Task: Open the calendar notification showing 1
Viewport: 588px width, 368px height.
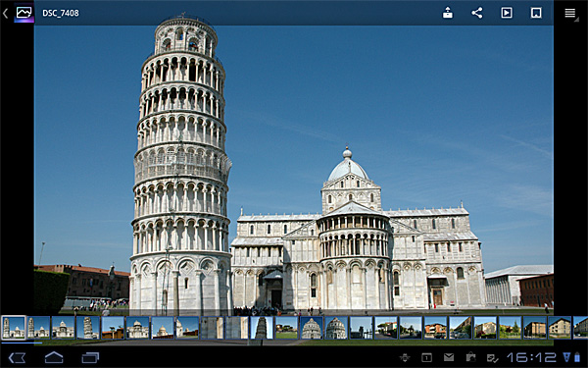Action: click(426, 357)
